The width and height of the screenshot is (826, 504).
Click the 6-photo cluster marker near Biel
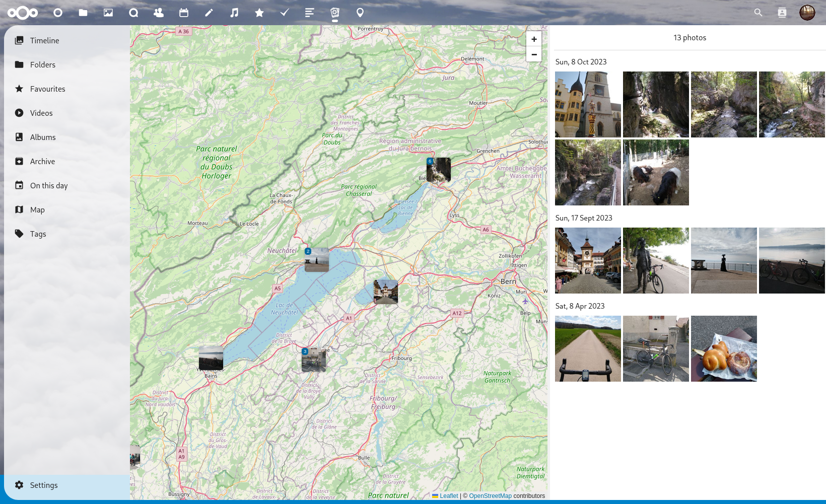coord(438,170)
